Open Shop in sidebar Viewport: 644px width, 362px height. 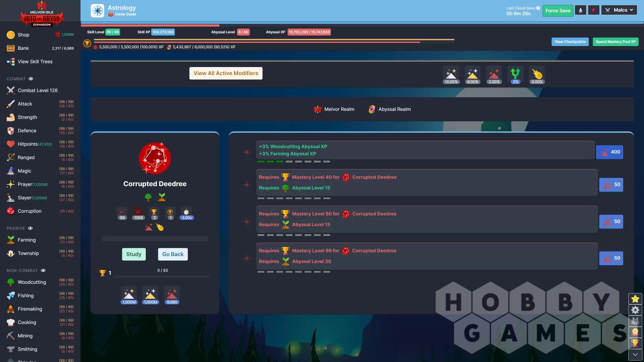pos(40,35)
